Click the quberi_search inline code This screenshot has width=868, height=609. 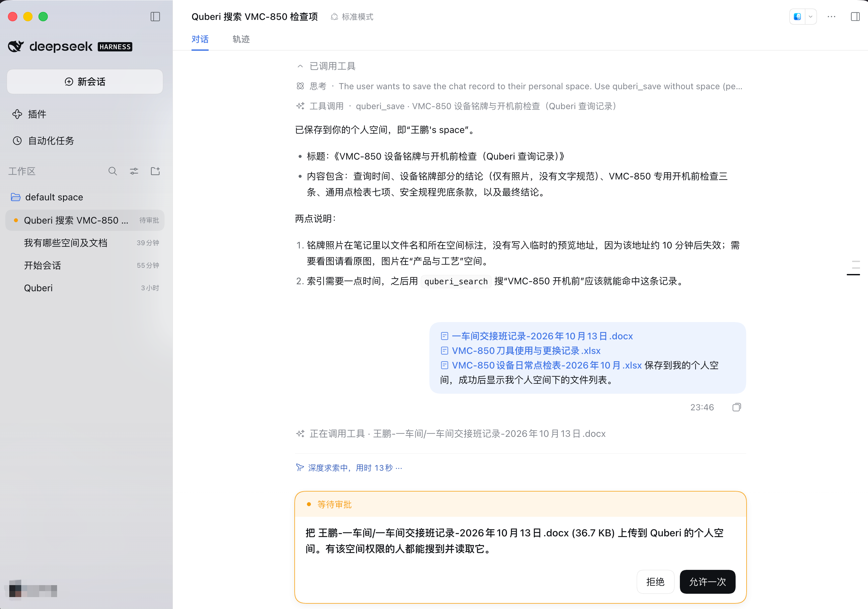(x=456, y=282)
